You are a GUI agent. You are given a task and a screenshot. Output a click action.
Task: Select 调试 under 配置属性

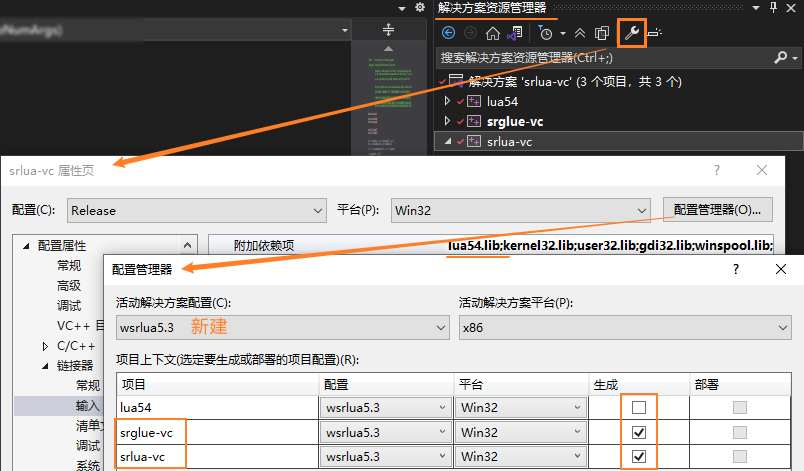69,305
